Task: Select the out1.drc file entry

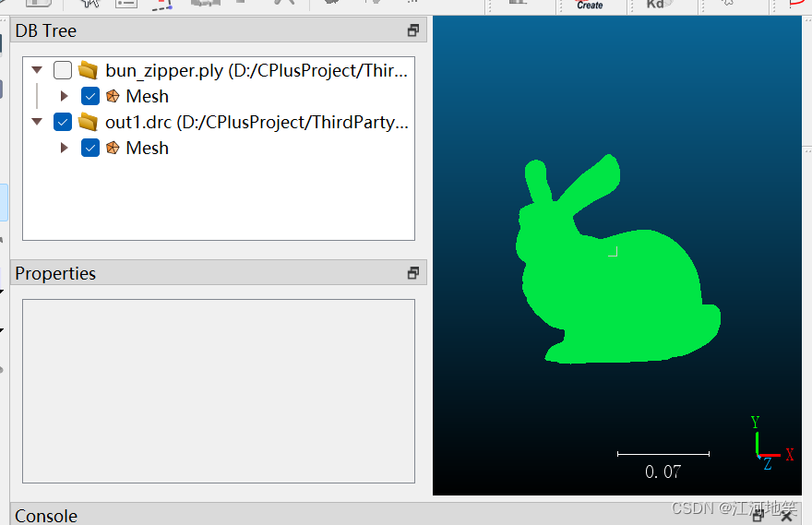Action: 257,122
